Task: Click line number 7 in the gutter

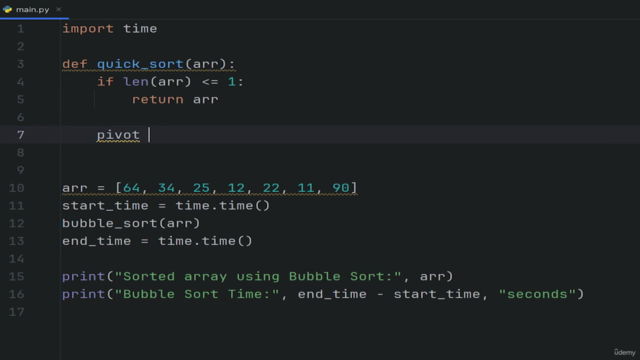Action: 20,135
